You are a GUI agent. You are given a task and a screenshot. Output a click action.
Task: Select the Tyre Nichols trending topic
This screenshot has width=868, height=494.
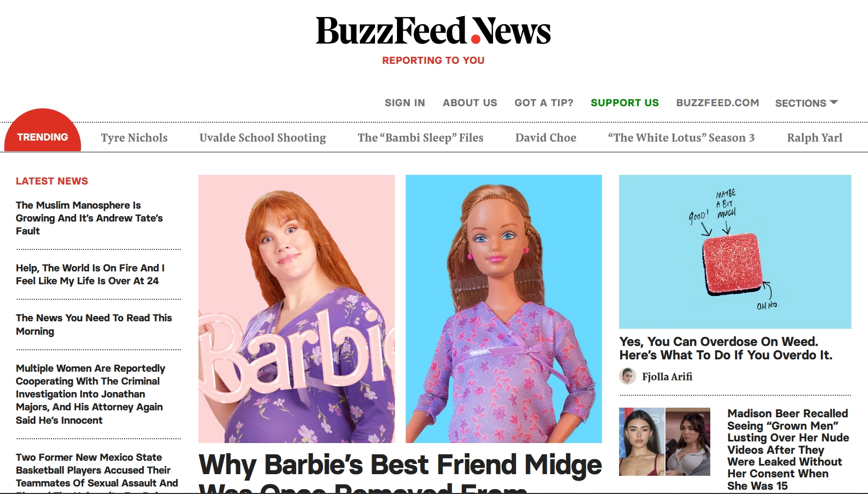click(x=134, y=138)
